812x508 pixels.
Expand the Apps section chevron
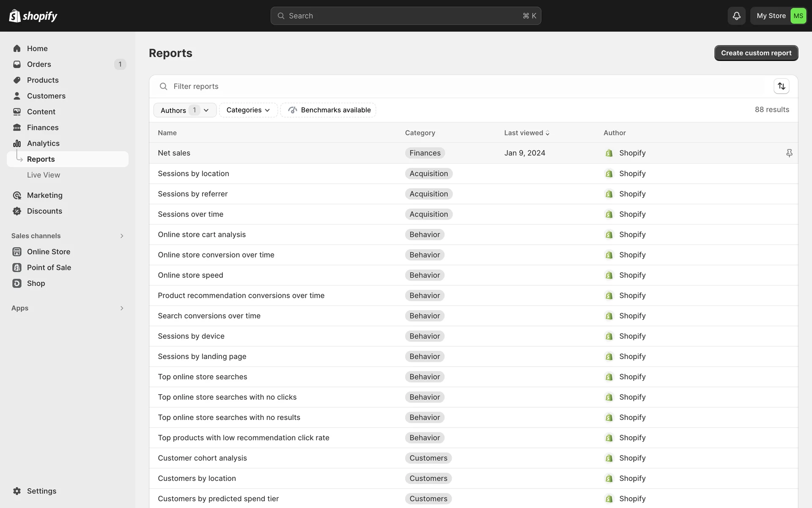click(x=122, y=308)
